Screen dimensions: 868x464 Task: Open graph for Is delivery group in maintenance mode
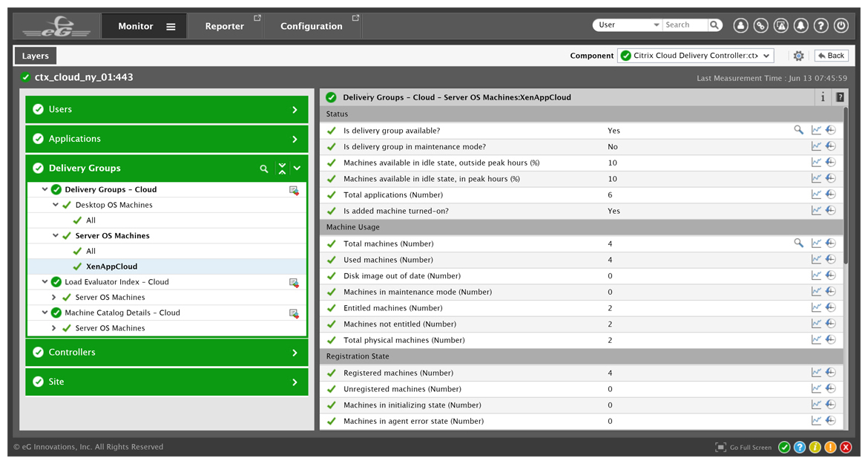pos(816,146)
